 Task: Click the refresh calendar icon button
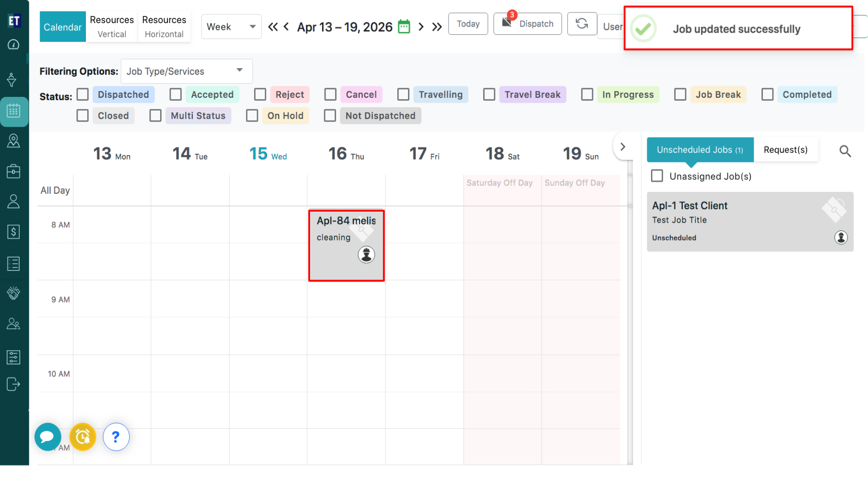click(x=582, y=24)
